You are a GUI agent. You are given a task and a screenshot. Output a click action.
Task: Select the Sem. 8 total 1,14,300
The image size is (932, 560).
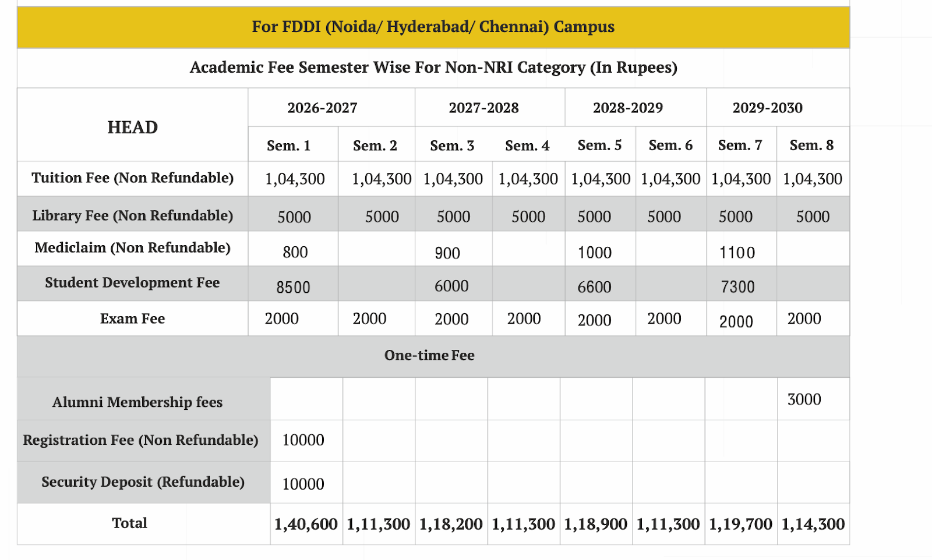click(x=813, y=524)
